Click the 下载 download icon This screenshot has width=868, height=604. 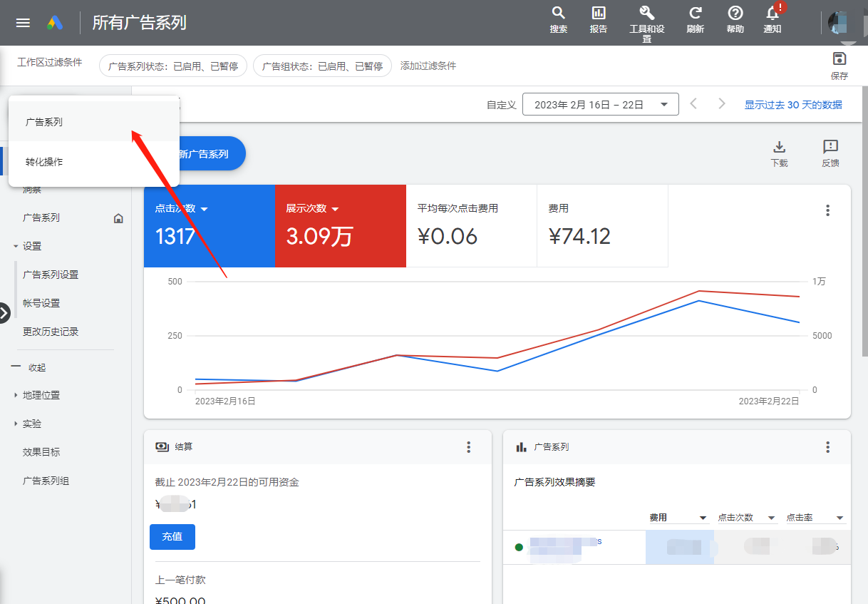click(780, 153)
